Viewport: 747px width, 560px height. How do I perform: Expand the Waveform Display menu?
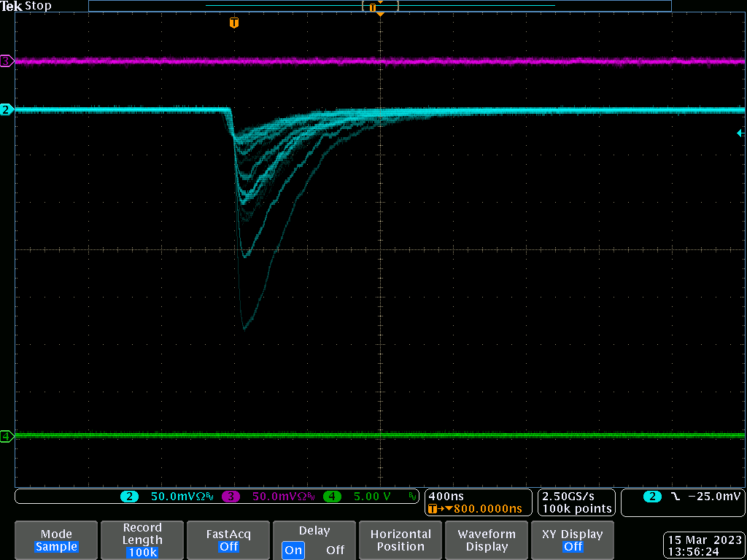pos(486,540)
